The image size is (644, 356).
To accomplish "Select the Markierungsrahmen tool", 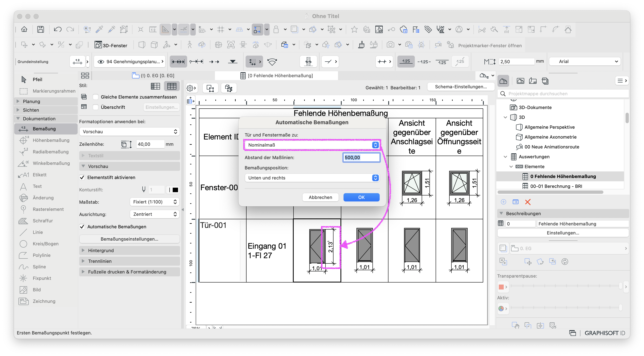I will click(46, 91).
